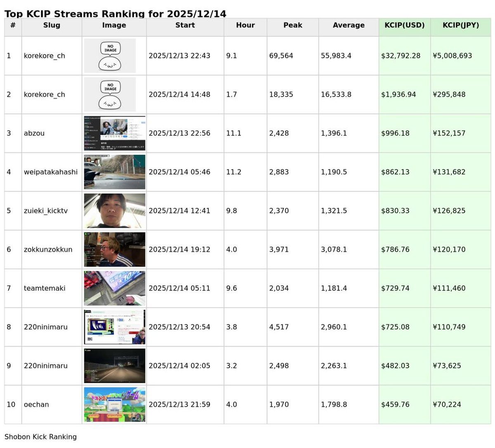Click the oechan game stream thumbnail
This screenshot has height=448, width=495.
tap(114, 404)
